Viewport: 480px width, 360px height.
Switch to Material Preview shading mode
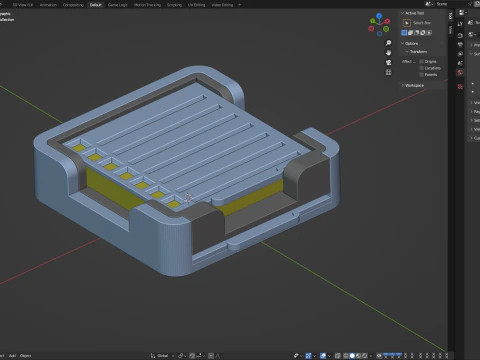tap(358, 356)
